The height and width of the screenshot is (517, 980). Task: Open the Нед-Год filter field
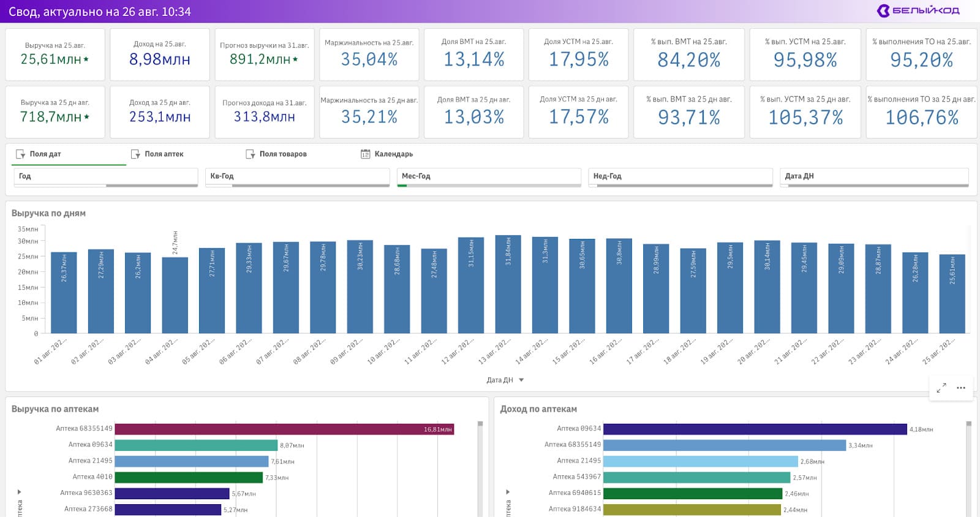pos(680,177)
